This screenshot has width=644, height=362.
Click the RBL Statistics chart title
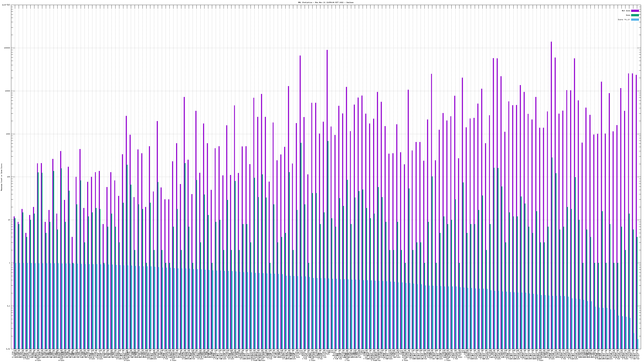pyautogui.click(x=325, y=2)
